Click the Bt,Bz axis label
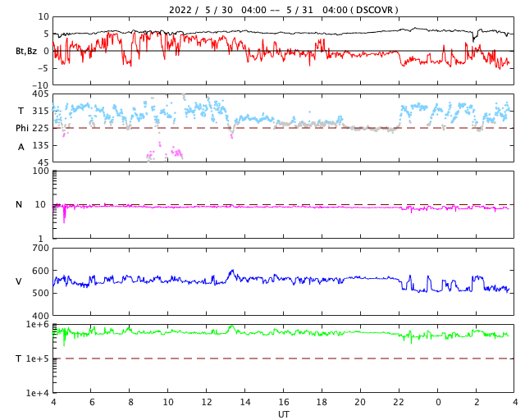525x420 pixels. pyautogui.click(x=25, y=51)
